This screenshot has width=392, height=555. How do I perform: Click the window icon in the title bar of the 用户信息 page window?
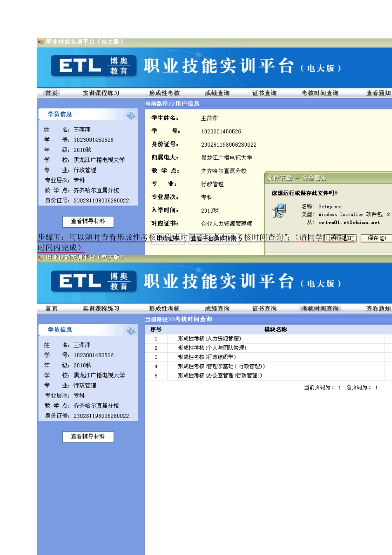click(x=40, y=42)
